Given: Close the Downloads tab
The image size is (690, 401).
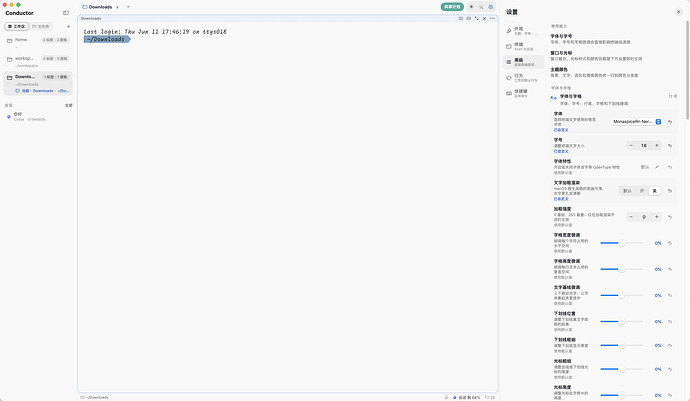Looking at the screenshot, I should [x=117, y=7].
